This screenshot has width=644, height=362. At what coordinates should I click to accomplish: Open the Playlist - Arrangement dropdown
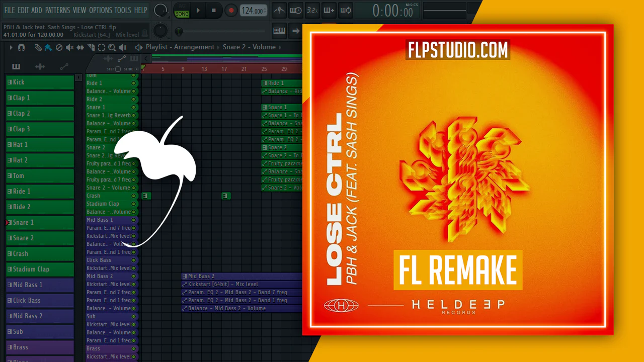pyautogui.click(x=180, y=47)
